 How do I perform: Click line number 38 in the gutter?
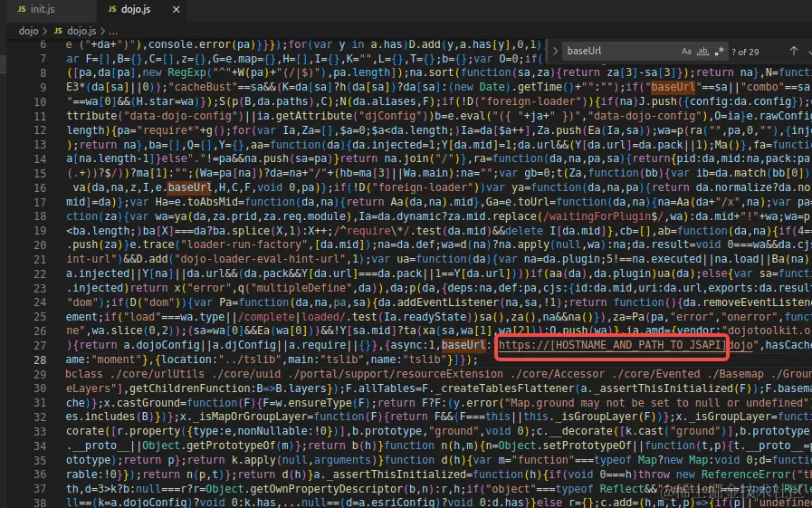click(x=41, y=503)
